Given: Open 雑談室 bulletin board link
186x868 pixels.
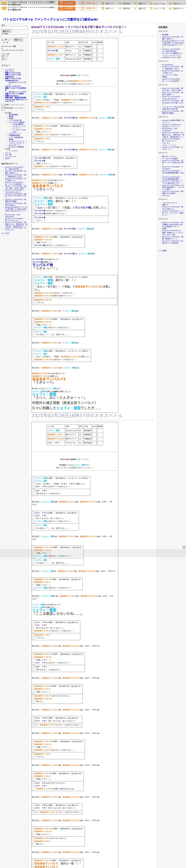Looking at the screenshot, I should 11,117.
